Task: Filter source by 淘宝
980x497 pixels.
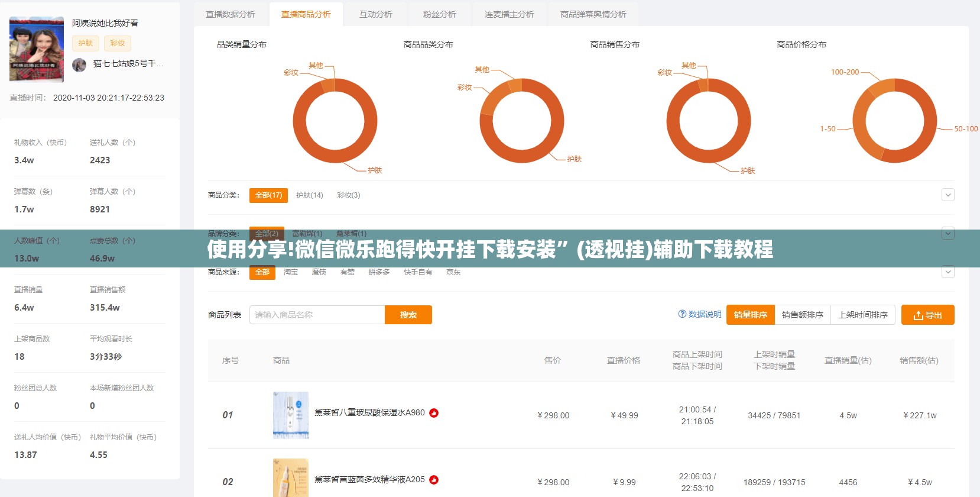Action: pos(291,272)
